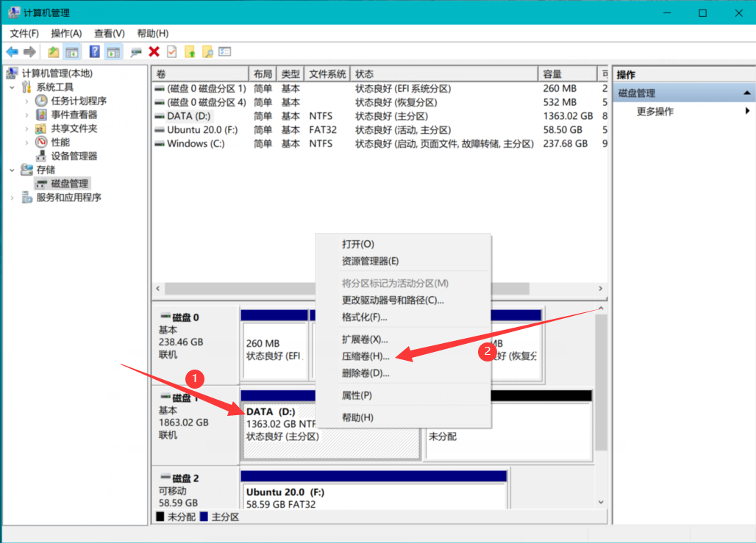The height and width of the screenshot is (543, 756).
Task: Click the checkmark document properties toolbar icon
Action: (x=171, y=51)
